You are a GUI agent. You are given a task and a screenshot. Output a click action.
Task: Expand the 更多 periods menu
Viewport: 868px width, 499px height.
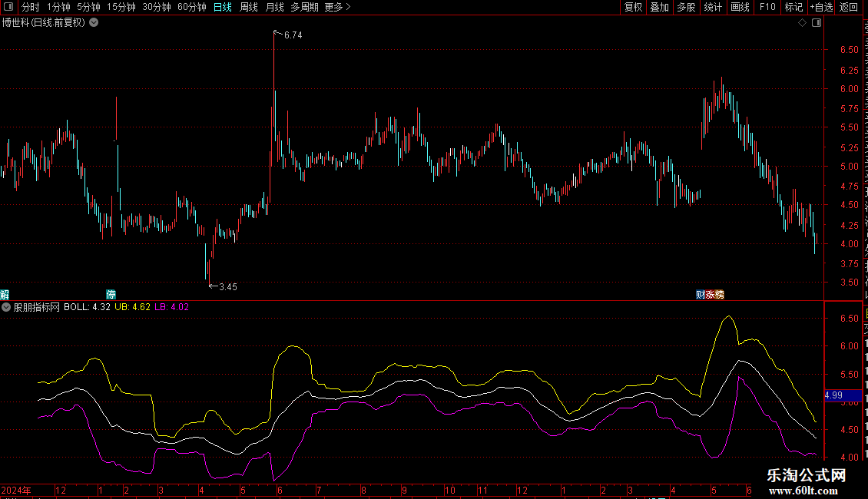pyautogui.click(x=338, y=7)
